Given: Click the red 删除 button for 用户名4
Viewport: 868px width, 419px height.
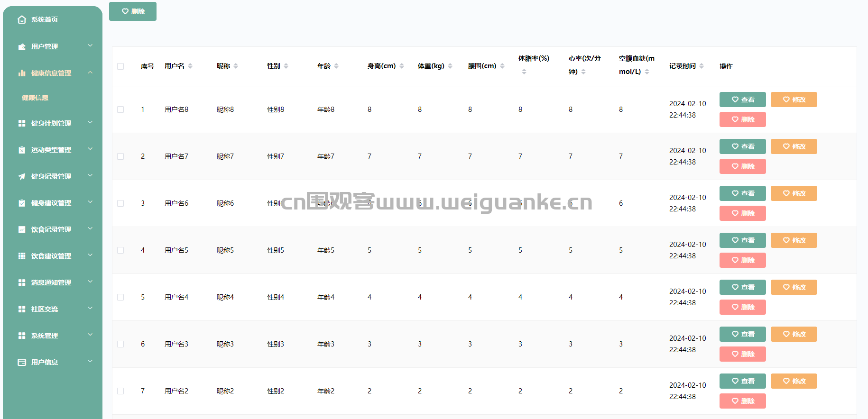Looking at the screenshot, I should click(742, 307).
